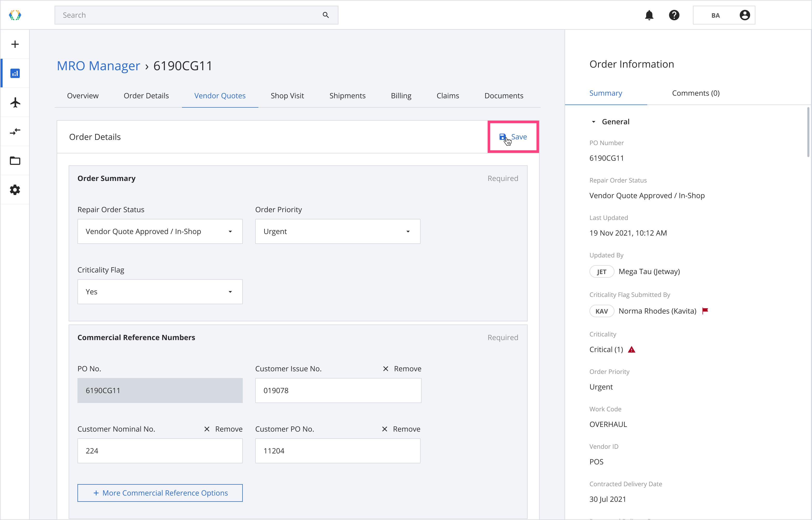Screen dimensions: 812x520
Task: Click the 30 Jul 2021 delivery date
Action: (x=607, y=499)
